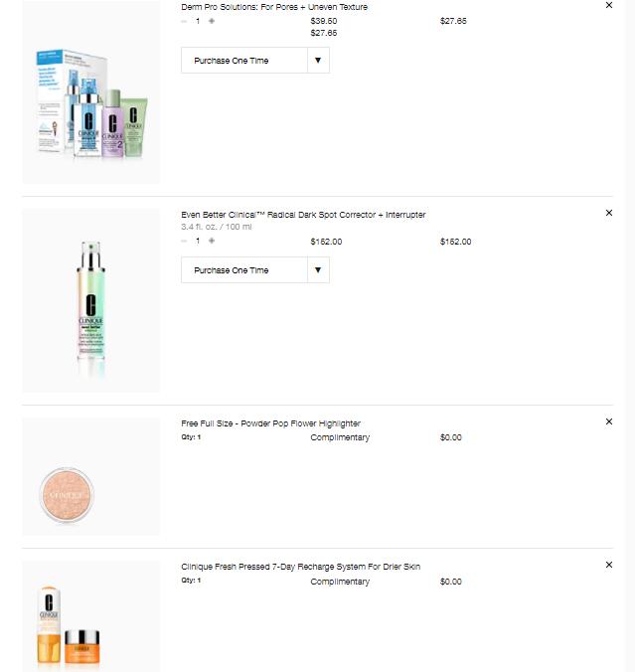The image size is (635, 672).
Task: Open Purchase One Time dropdown for Derm Pro
Action: [255, 61]
